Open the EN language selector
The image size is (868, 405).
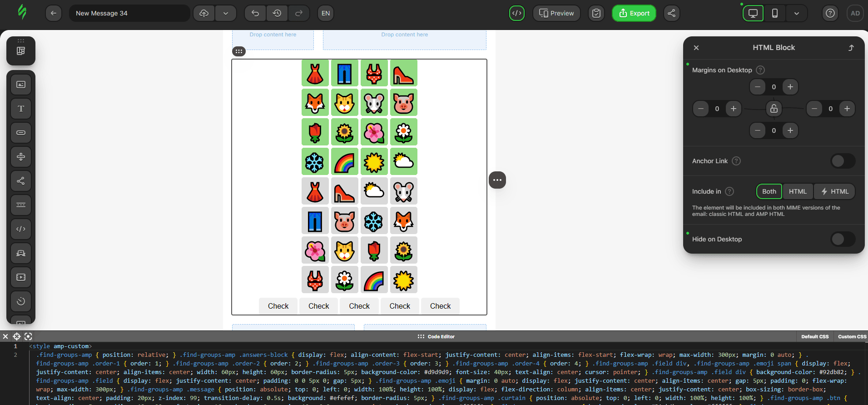(x=326, y=13)
